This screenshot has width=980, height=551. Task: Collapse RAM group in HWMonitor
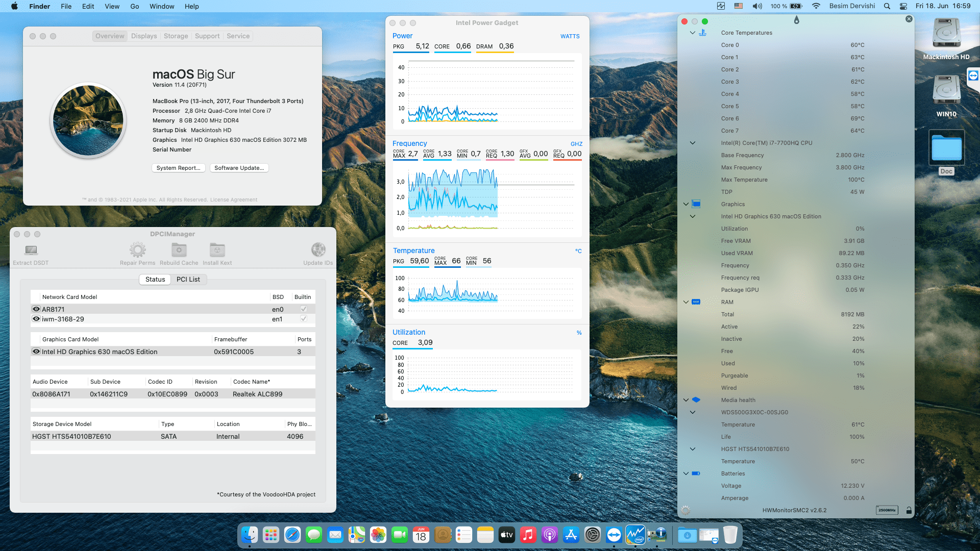coord(686,302)
